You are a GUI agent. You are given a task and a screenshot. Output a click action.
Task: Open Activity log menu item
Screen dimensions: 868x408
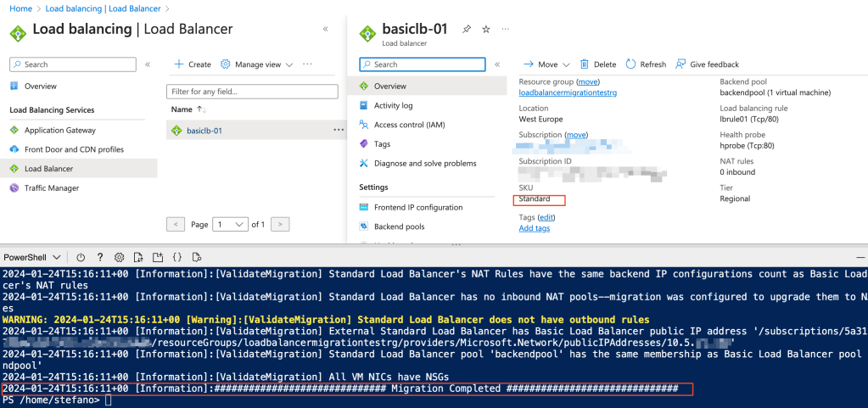tap(393, 106)
